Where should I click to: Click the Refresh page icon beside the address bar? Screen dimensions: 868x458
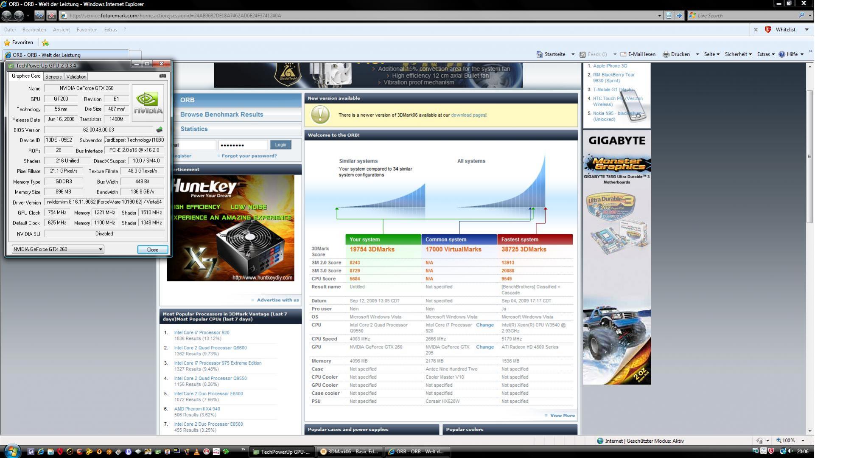(x=39, y=15)
